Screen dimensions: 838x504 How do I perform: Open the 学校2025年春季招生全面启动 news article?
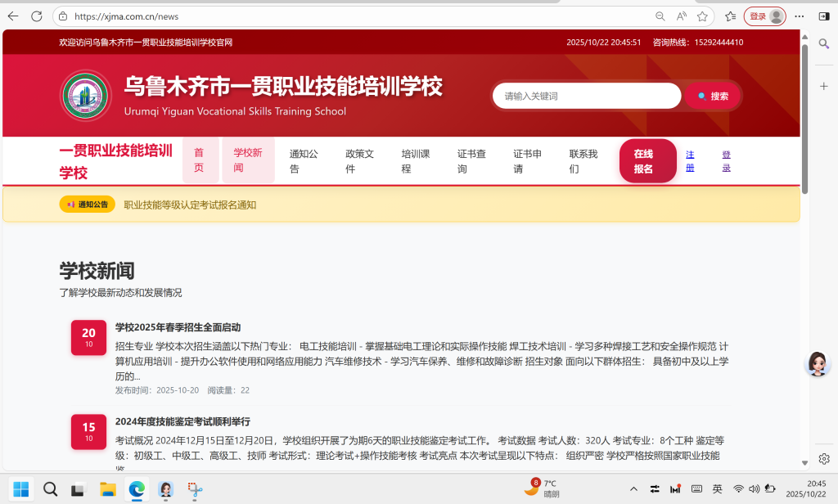(x=178, y=327)
